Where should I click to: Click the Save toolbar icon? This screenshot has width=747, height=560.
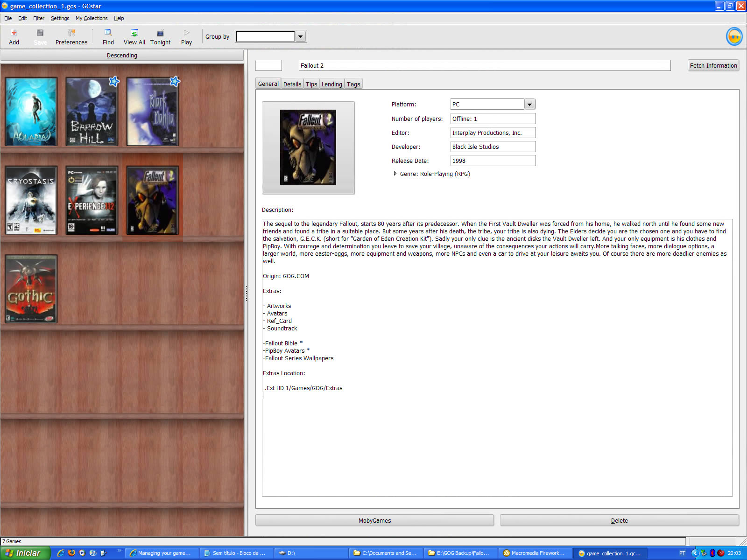pyautogui.click(x=40, y=36)
